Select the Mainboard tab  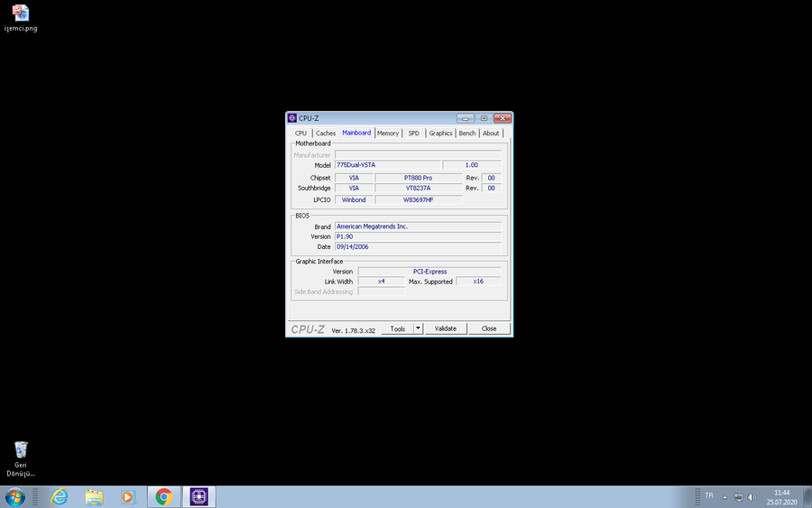pos(356,133)
